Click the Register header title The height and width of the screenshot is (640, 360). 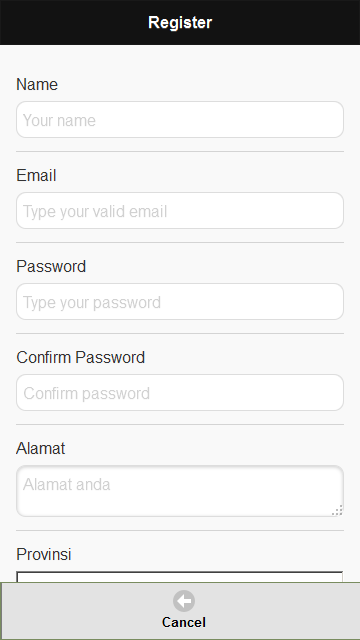180,22
